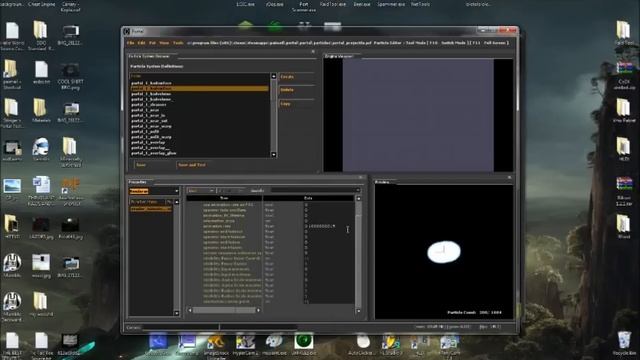Open the Materials folder on desktop
Image resolution: width=640 pixels, height=360 pixels.
(40, 111)
